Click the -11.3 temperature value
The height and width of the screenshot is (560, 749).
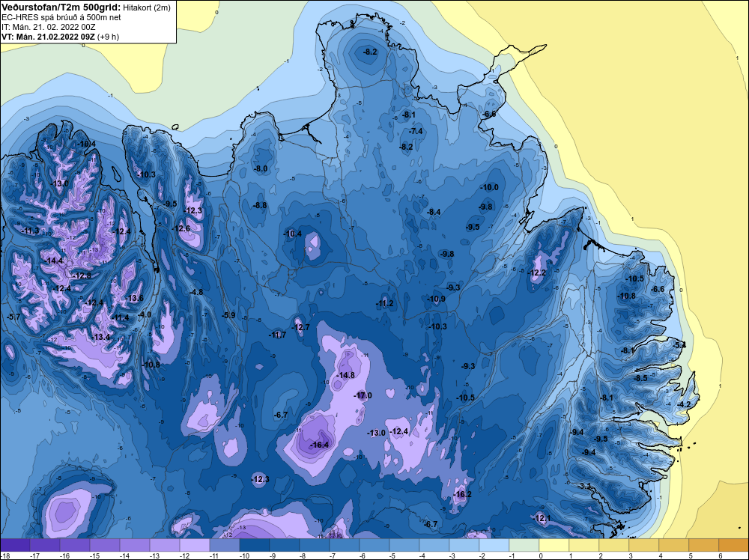[x=30, y=231]
